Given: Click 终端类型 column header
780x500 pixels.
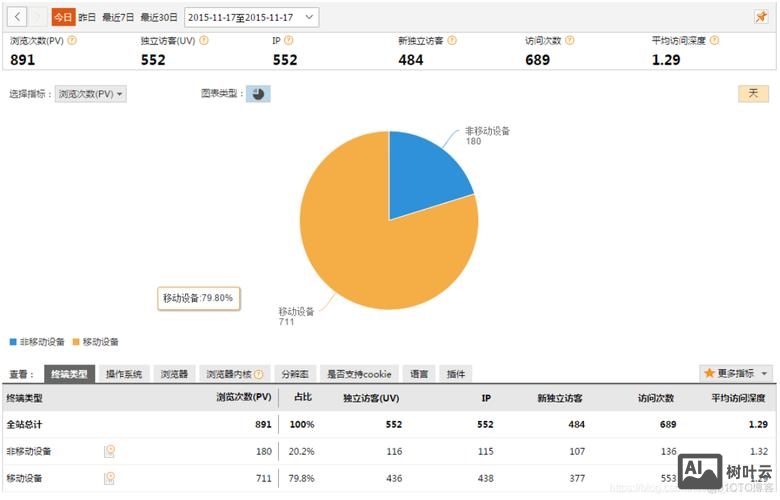Looking at the screenshot, I should click(x=24, y=398).
